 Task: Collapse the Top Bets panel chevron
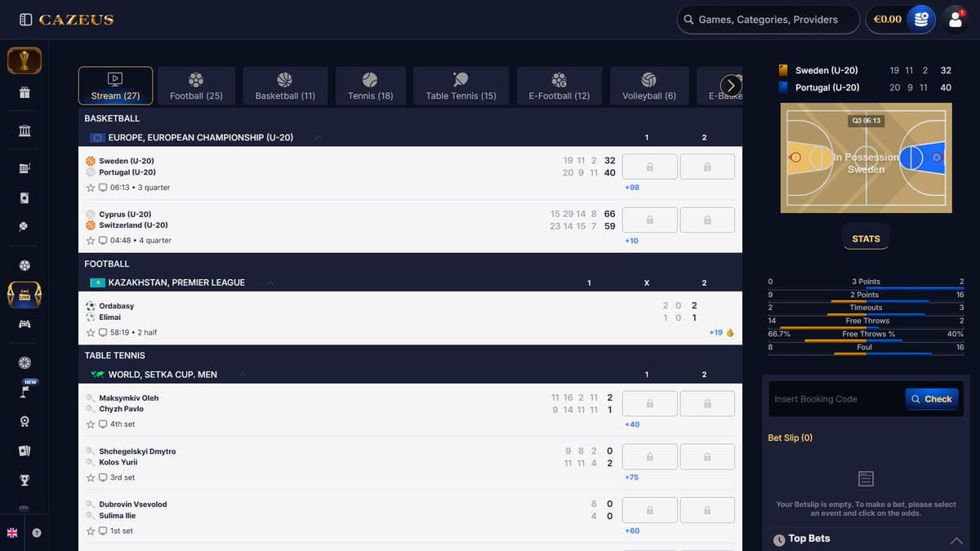point(956,540)
